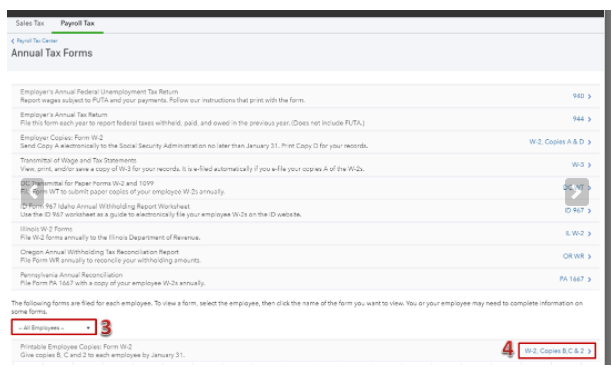Click Oregon Annual Withholding Tax Reconciliation Report
The width and height of the screenshot is (612, 369).
point(100,252)
